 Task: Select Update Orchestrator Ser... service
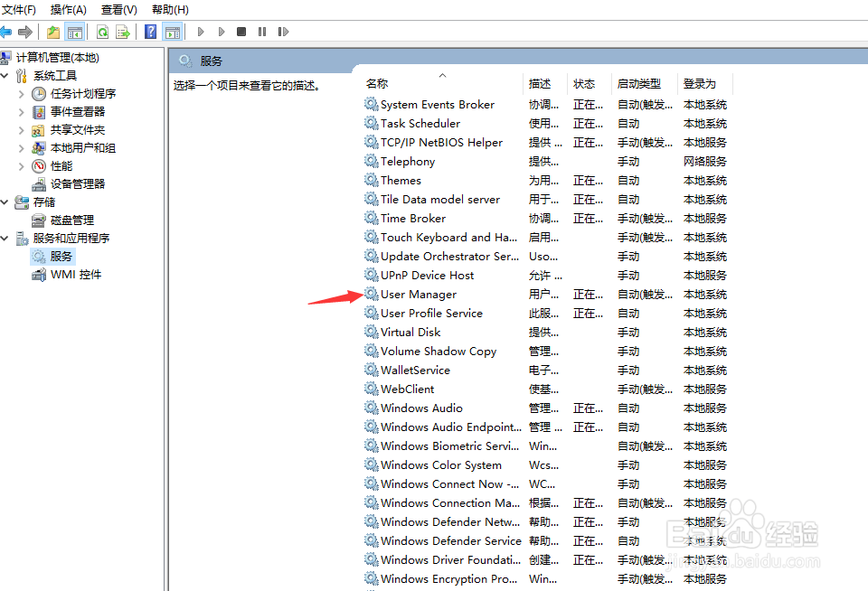(449, 257)
